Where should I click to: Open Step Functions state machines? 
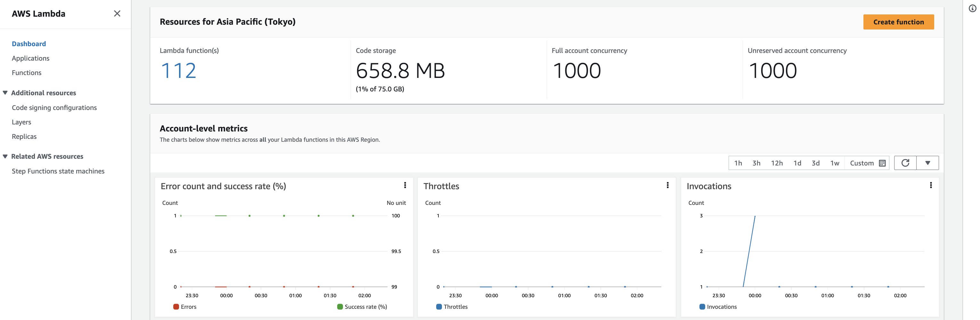tap(58, 172)
